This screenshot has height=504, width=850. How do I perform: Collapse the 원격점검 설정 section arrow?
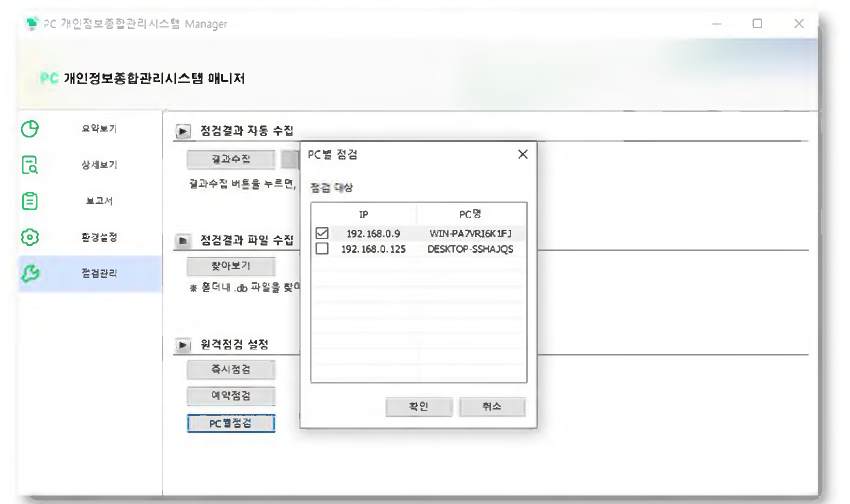tap(183, 345)
